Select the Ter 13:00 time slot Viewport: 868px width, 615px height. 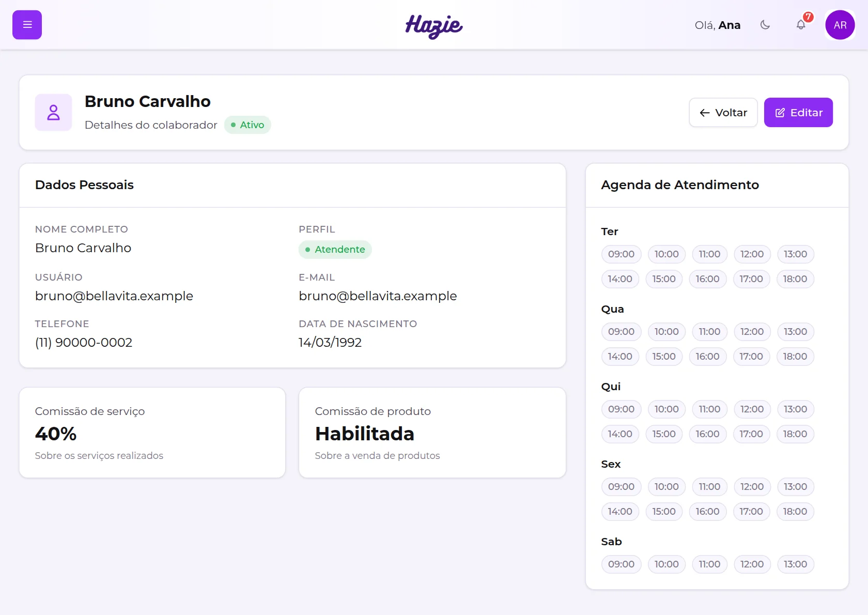[795, 254]
